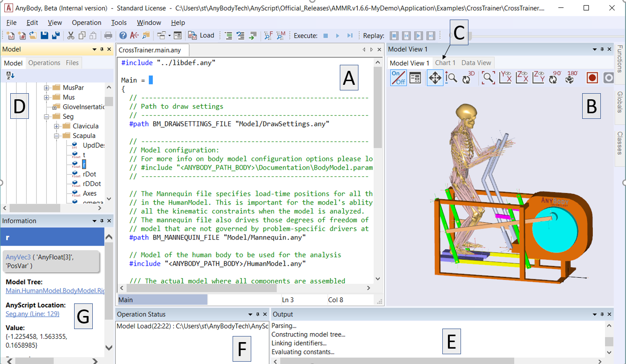
Task: Cut the selection using the scissors icon
Action: 71,35
